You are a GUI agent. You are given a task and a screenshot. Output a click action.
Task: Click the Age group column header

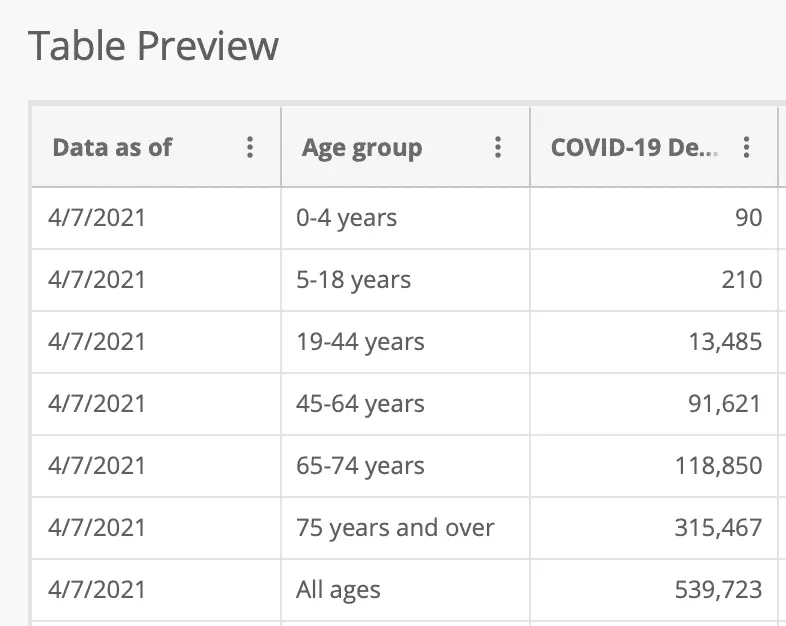coord(362,148)
